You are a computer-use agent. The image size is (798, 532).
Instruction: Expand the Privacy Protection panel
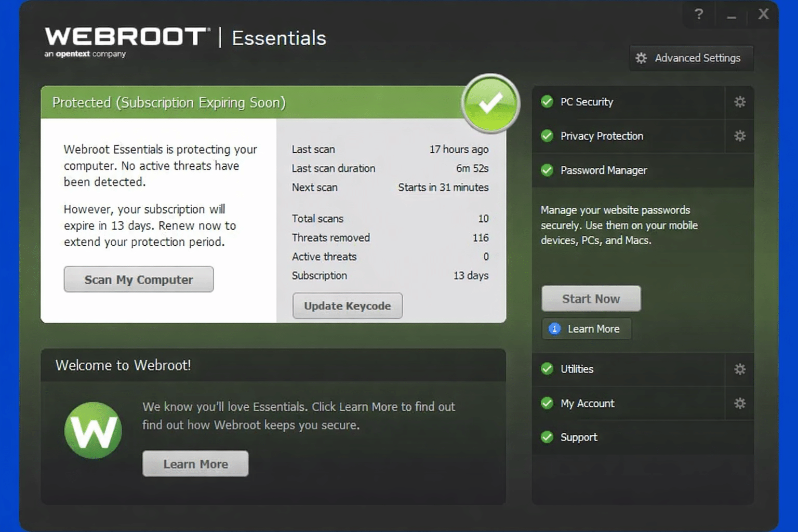point(601,136)
